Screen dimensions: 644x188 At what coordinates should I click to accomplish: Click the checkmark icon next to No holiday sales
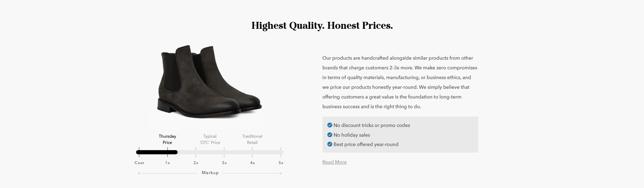329,135
